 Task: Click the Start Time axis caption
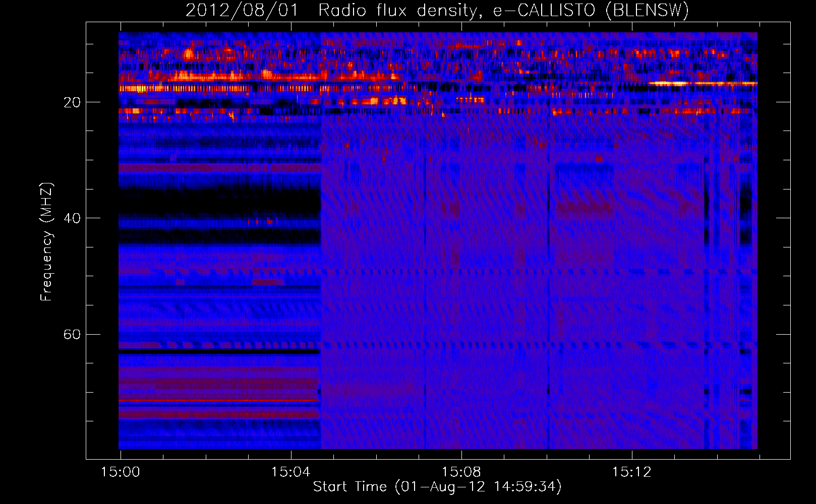click(437, 487)
